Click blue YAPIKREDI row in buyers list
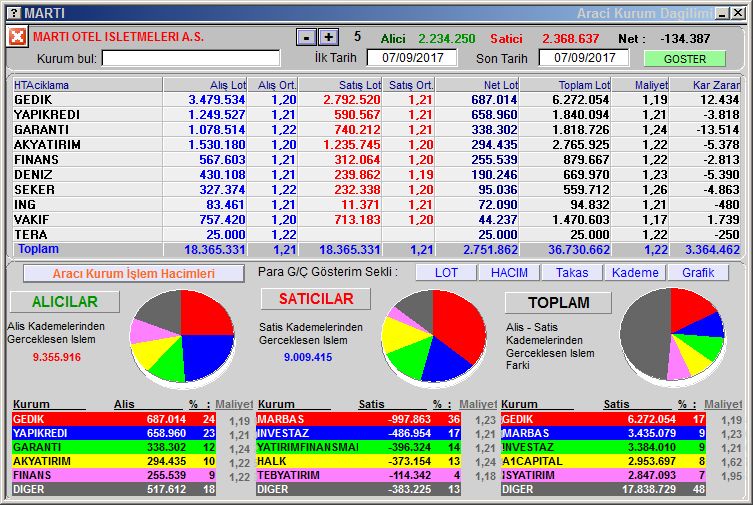The height and width of the screenshot is (505, 753). (x=114, y=433)
